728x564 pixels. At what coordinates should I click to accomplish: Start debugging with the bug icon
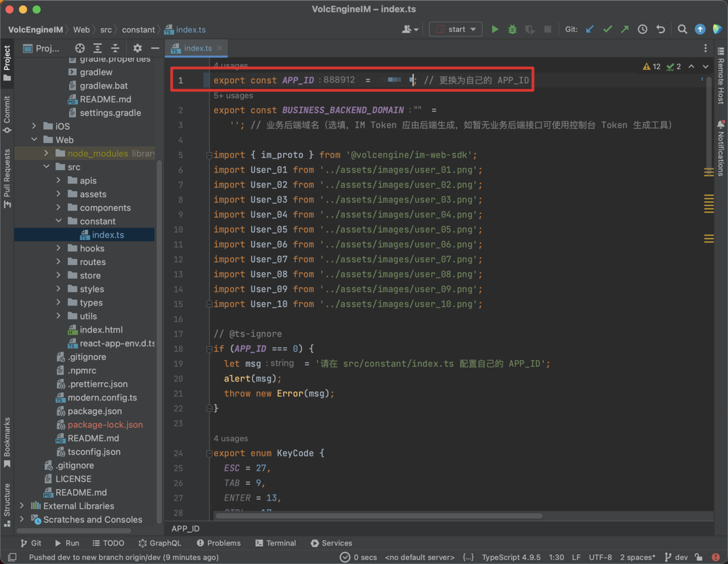click(512, 30)
